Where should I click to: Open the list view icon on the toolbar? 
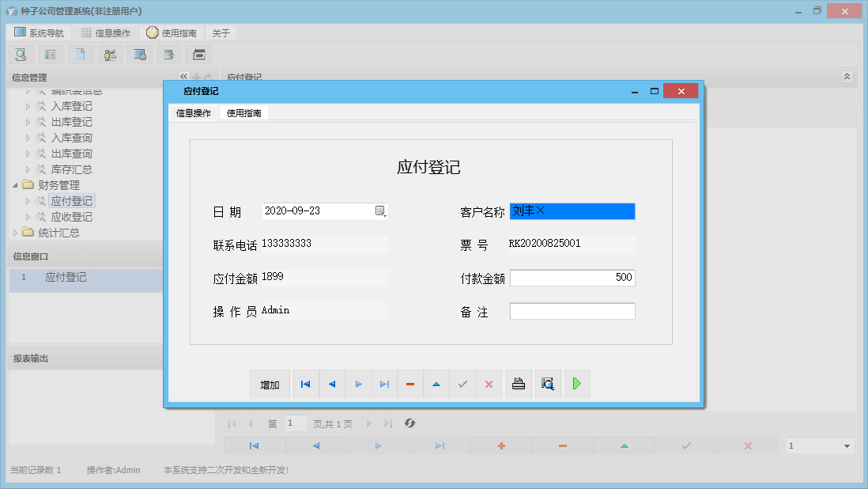[51, 54]
